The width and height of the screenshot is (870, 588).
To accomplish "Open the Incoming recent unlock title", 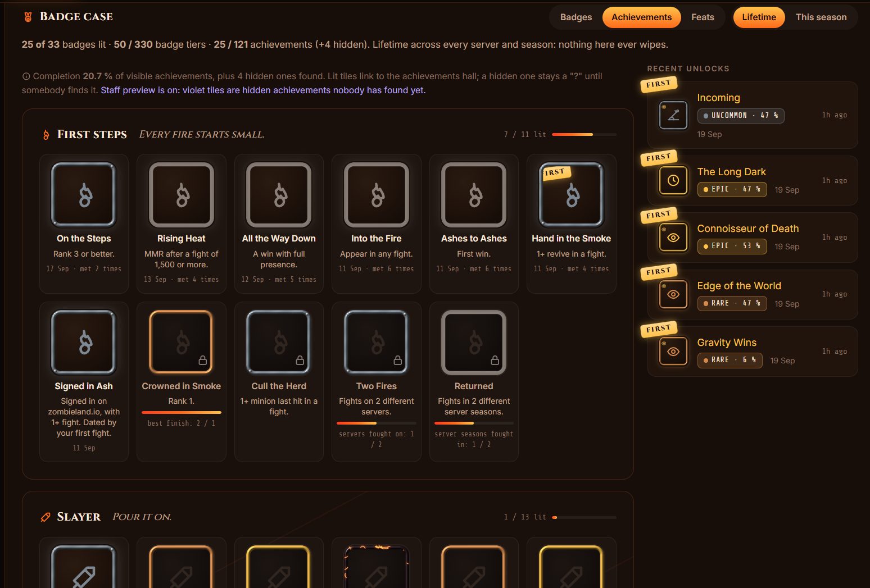I will tap(718, 98).
